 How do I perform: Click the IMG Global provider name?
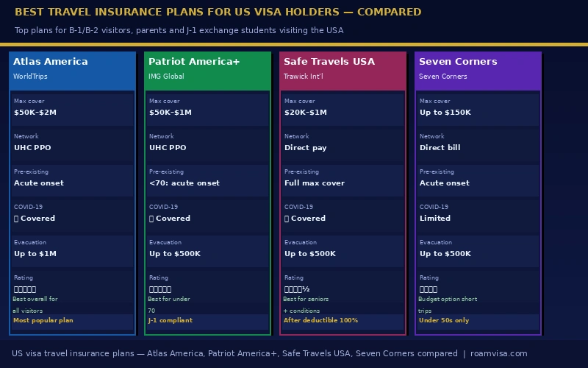166,77
